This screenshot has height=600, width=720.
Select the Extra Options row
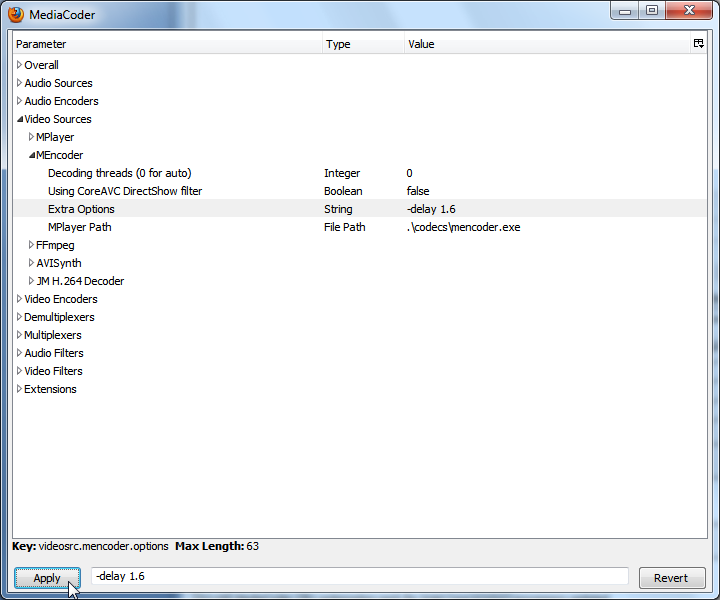360,209
